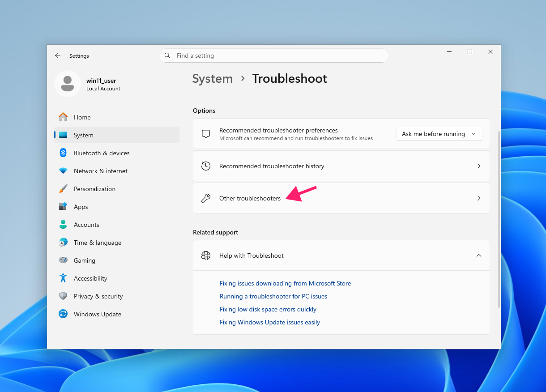Screen dimensions: 546x392
Task: Click the globe icon beside Help with Troubleshoot
Action: click(206, 256)
